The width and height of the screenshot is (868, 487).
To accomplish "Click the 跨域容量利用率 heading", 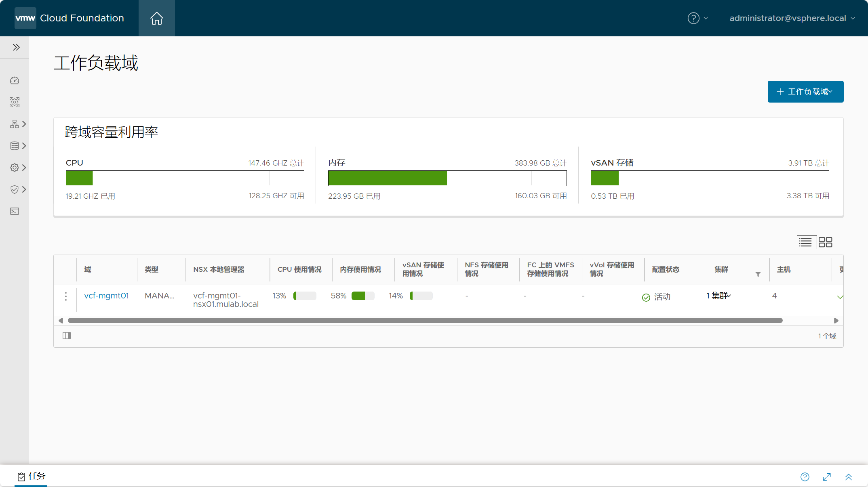I will click(112, 132).
